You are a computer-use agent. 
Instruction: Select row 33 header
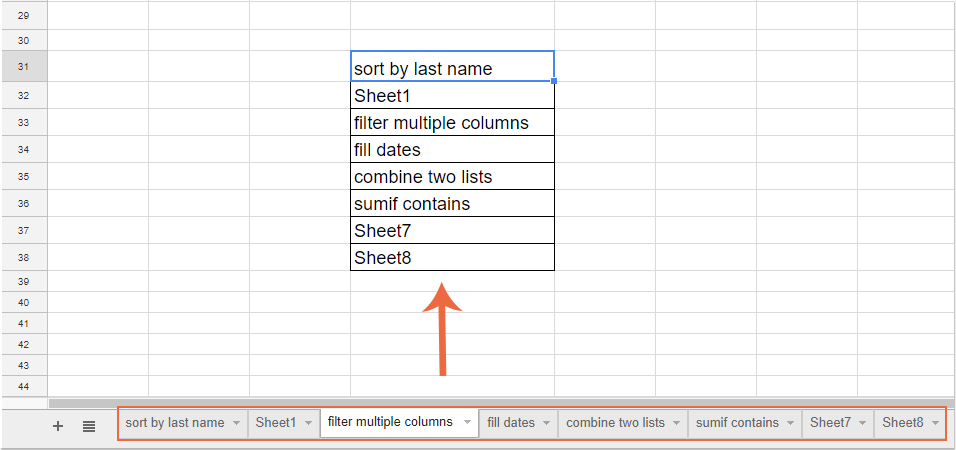click(24, 122)
